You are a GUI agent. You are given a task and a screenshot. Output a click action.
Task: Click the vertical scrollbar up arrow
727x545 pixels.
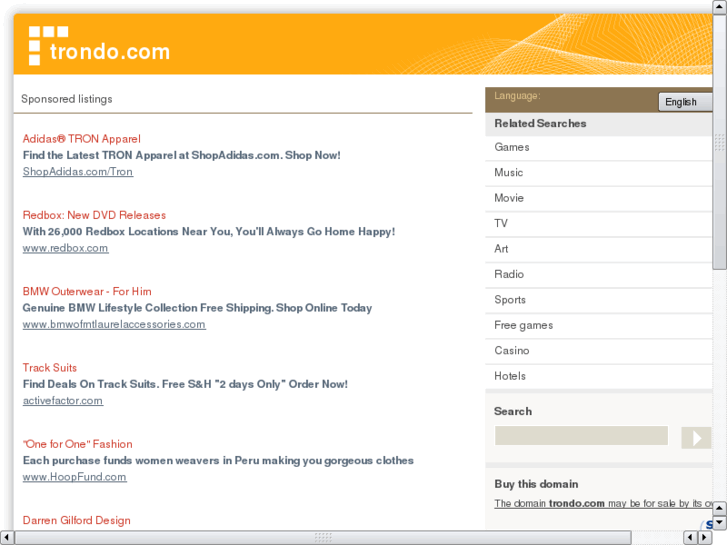(720, 7)
